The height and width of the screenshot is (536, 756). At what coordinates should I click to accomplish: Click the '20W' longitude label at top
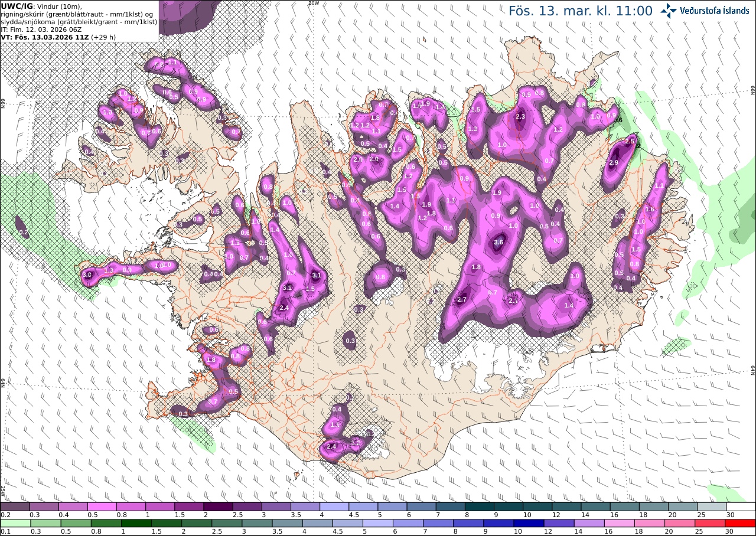click(x=314, y=3)
